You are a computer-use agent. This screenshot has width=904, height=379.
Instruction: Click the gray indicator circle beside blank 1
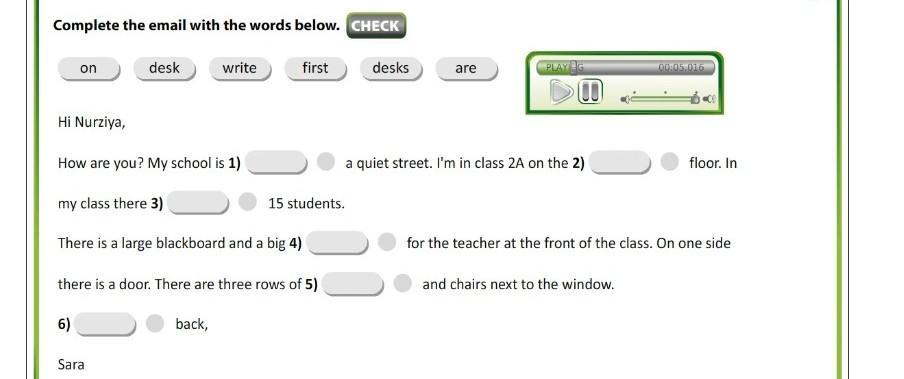click(x=326, y=162)
